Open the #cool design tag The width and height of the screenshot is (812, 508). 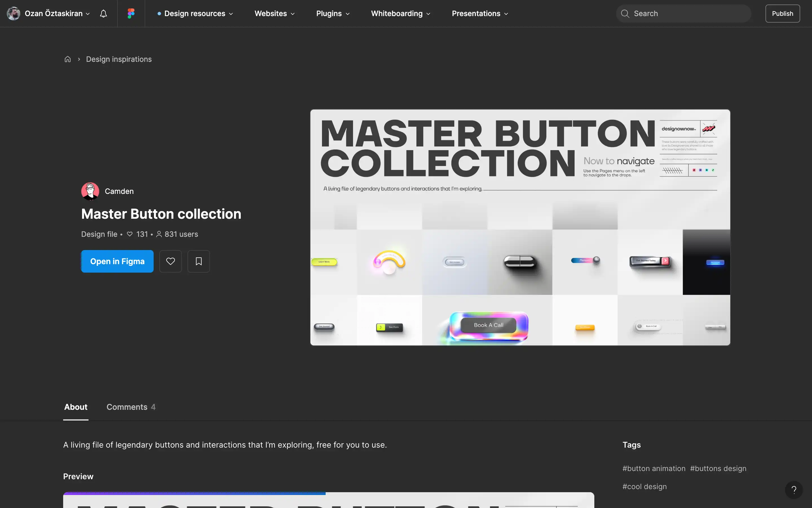pyautogui.click(x=645, y=487)
